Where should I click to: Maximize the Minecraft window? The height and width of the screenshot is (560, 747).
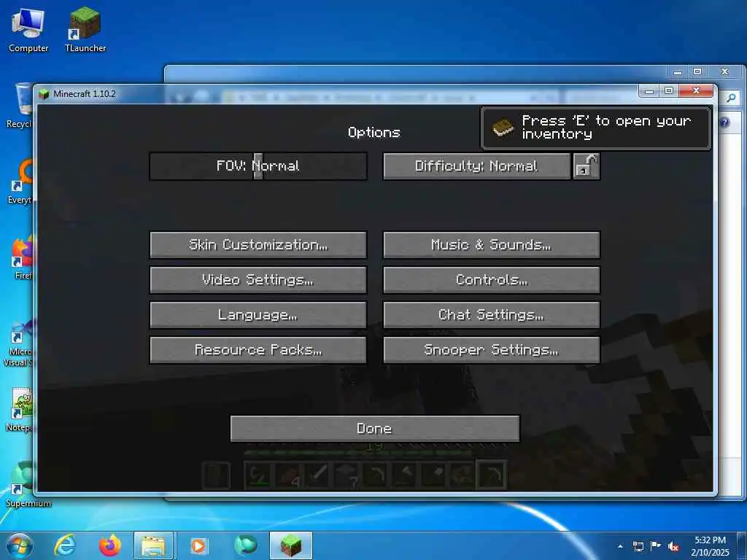click(x=669, y=90)
